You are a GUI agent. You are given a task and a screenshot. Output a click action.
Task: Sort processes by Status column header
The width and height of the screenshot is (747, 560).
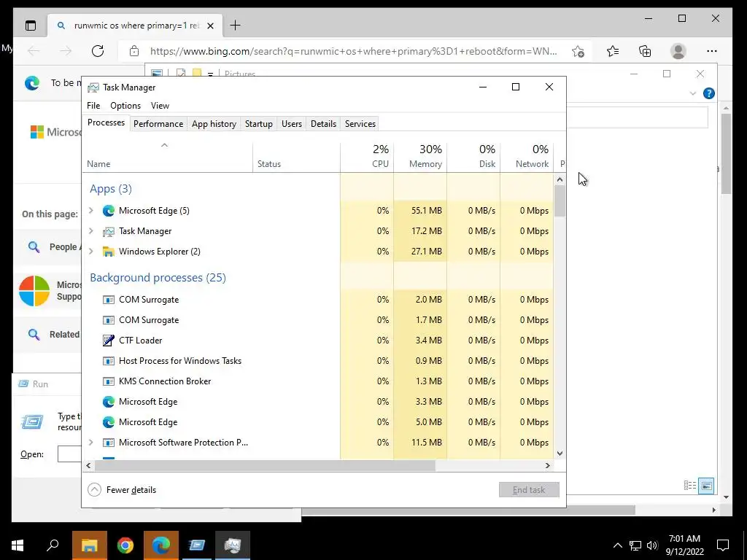coord(296,157)
